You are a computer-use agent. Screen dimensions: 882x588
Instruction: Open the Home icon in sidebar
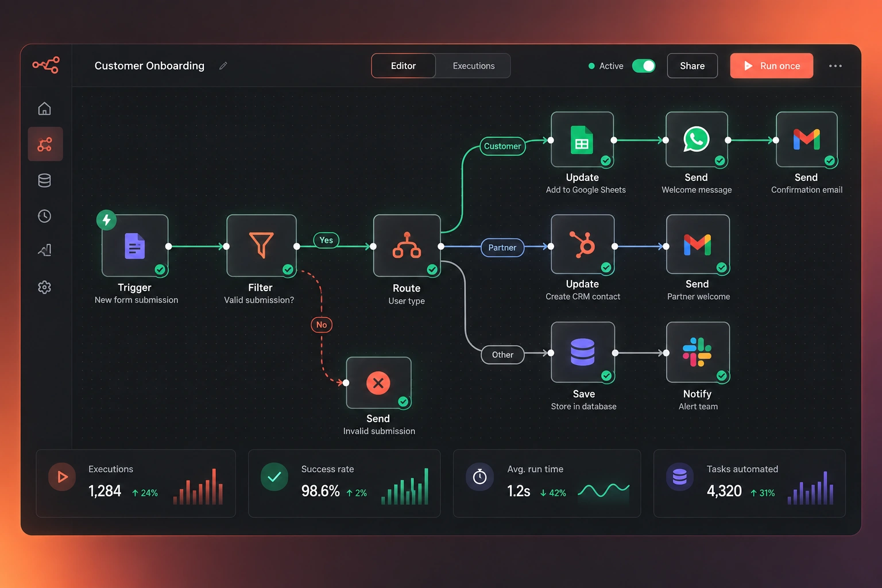[44, 109]
